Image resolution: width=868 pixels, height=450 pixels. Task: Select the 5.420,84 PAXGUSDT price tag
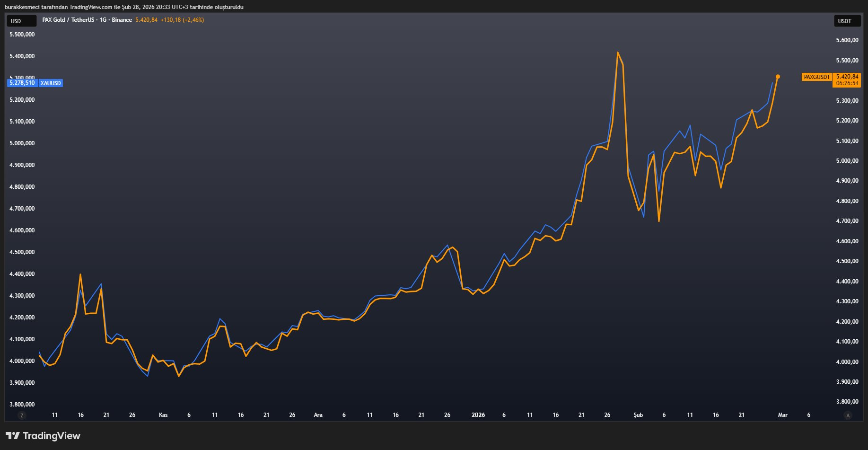click(x=847, y=76)
